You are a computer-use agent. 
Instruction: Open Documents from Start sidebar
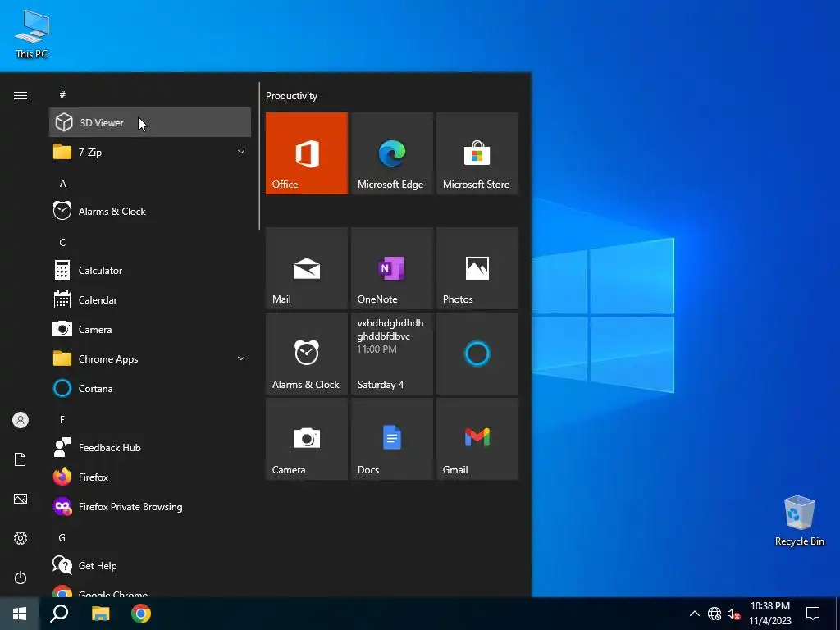21,459
